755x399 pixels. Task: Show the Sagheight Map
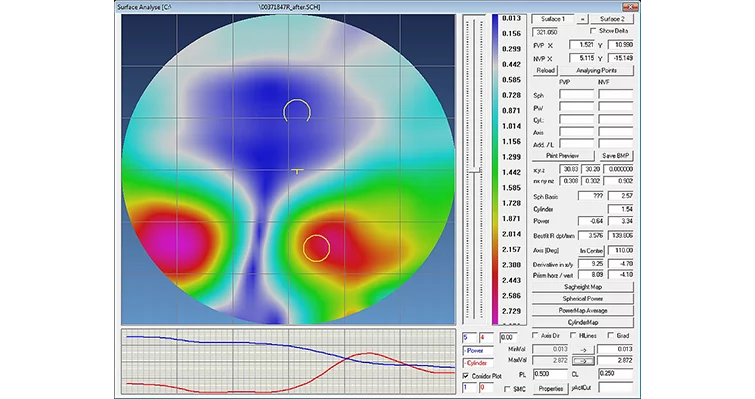pos(583,287)
